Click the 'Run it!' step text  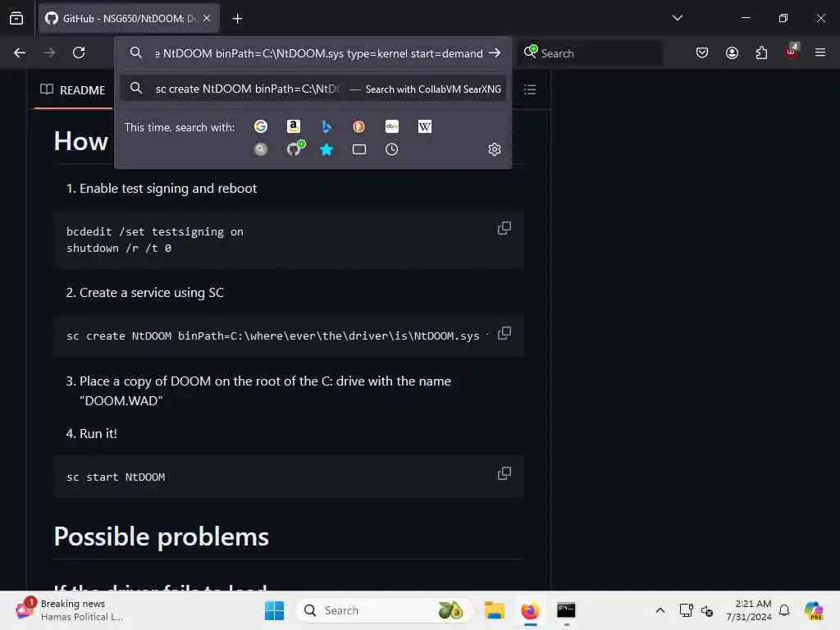(98, 433)
